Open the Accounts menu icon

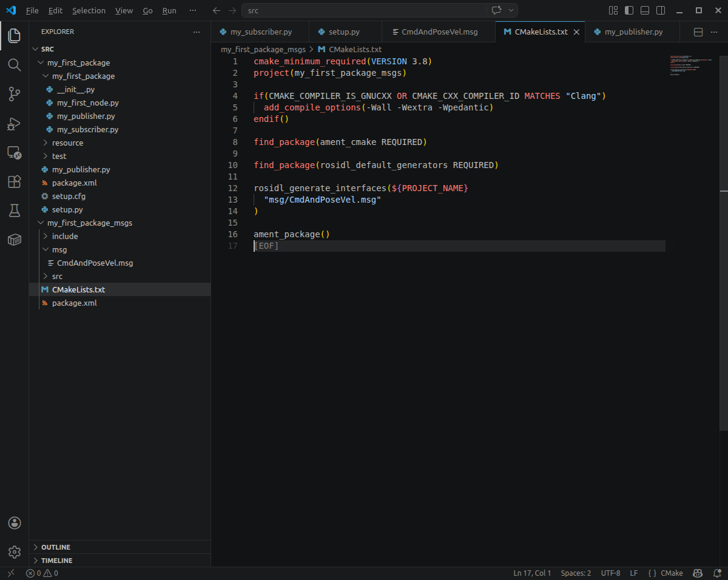point(15,523)
